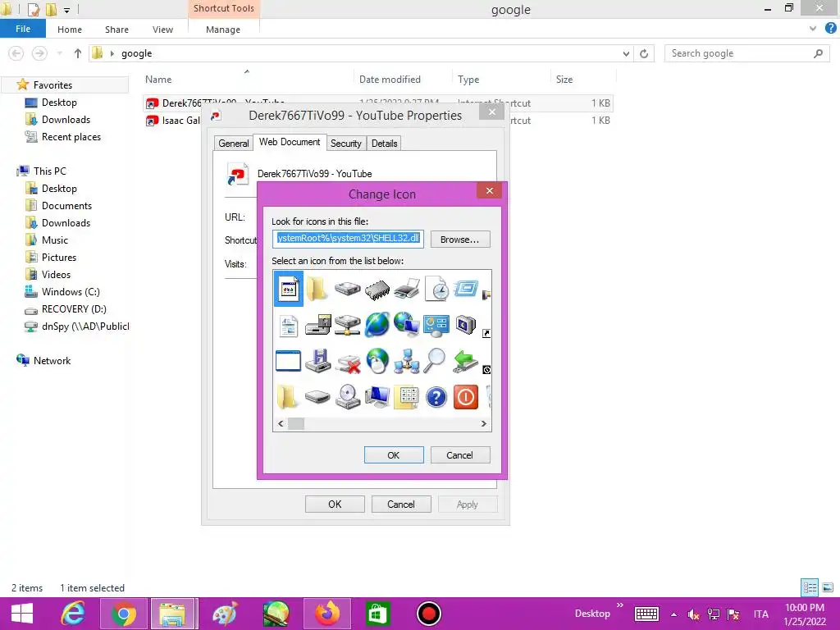840x630 pixels.
Task: Open the File ribbon tab
Action: click(23, 29)
